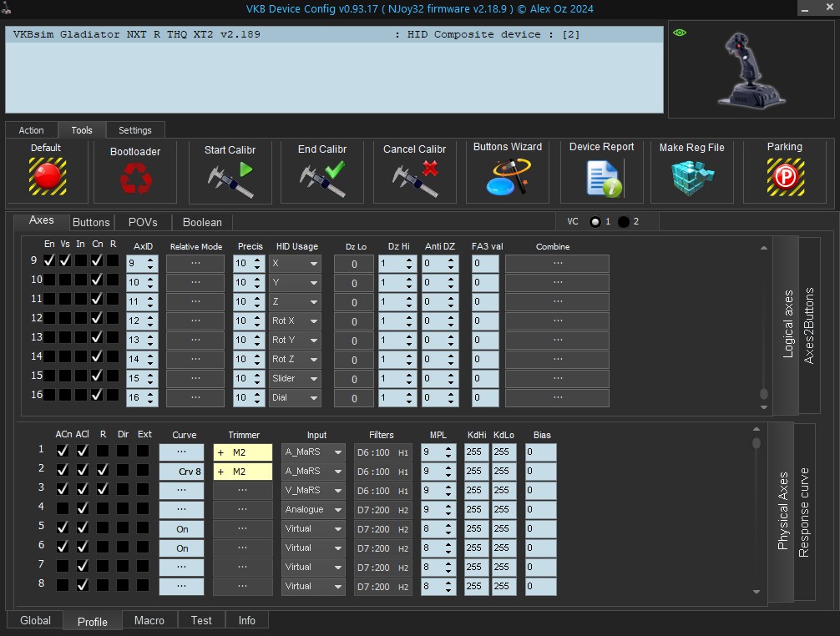This screenshot has width=840, height=636.
Task: Expand the Dial HID Usage dropdown
Action: click(295, 398)
